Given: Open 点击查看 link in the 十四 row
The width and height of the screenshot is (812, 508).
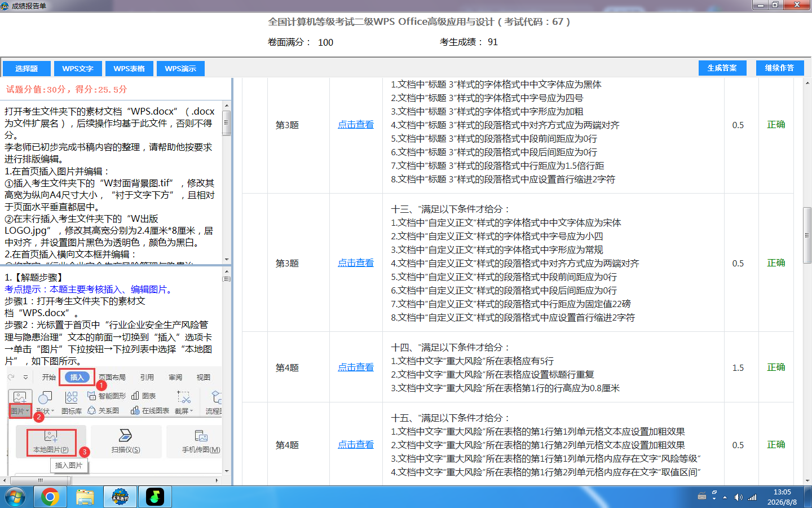Looking at the screenshot, I should point(356,367).
